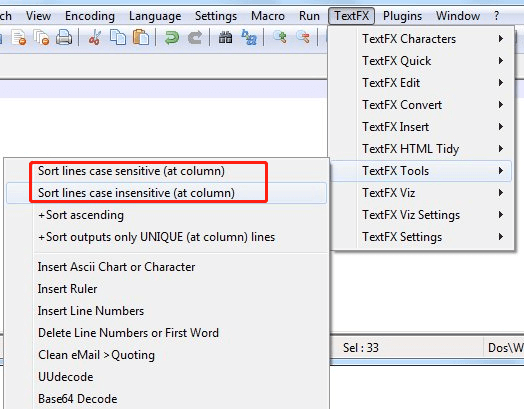Click the Cut scissors icon

point(95,37)
